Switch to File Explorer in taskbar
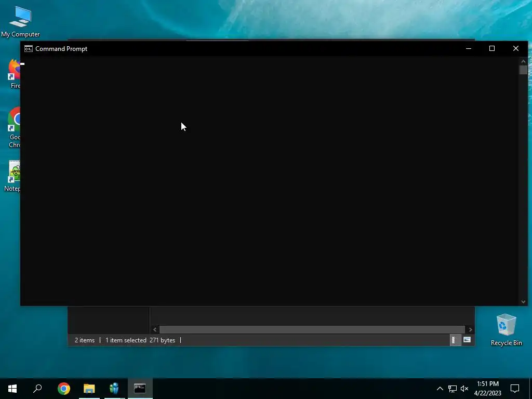The image size is (532, 399). pyautogui.click(x=89, y=389)
